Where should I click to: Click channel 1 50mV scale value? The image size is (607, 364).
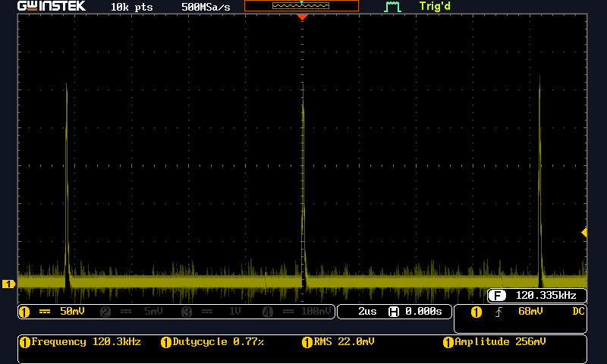pyautogui.click(x=72, y=312)
